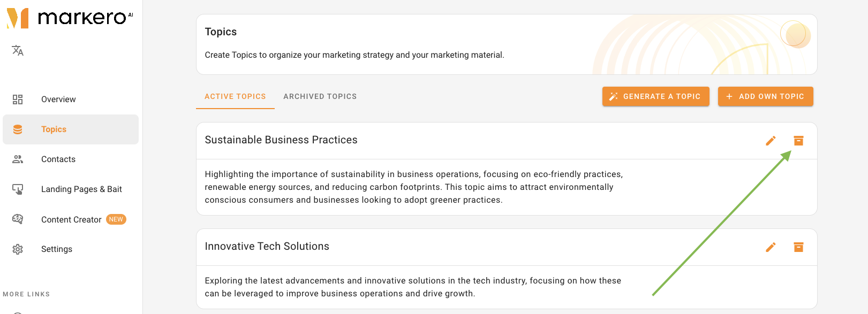Image resolution: width=868 pixels, height=314 pixels.
Task: Click the Add Own Topic button
Action: point(766,96)
